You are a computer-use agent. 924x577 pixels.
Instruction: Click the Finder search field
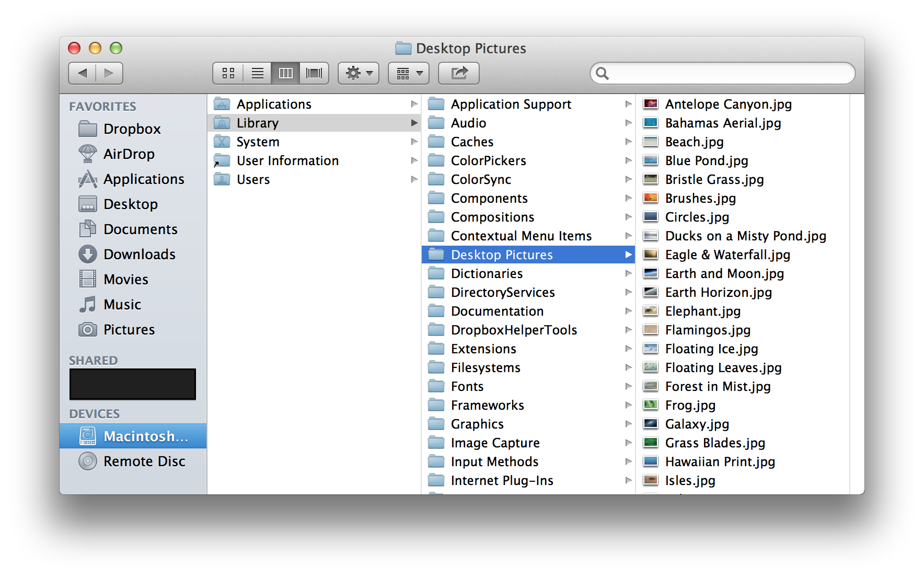tap(723, 73)
